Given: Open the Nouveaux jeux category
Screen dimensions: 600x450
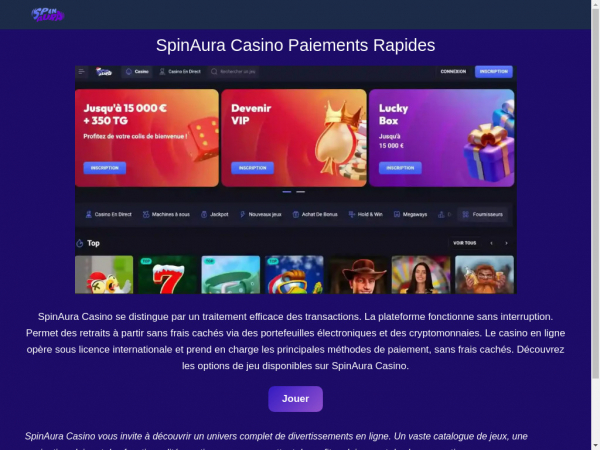Looking at the screenshot, I should tap(261, 214).
